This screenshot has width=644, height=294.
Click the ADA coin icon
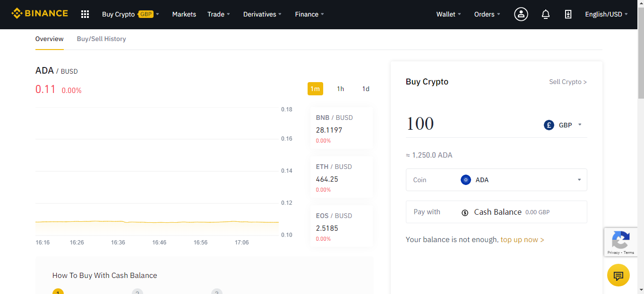pyautogui.click(x=466, y=180)
